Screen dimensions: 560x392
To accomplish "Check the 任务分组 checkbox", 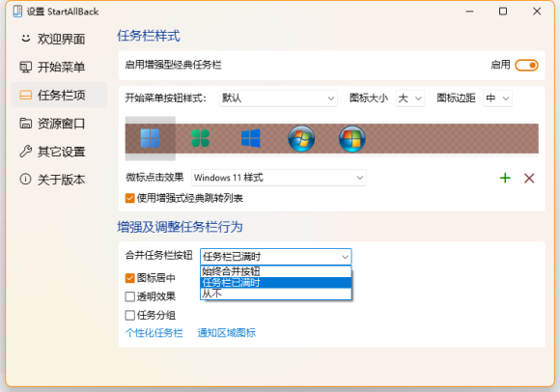I will (x=130, y=316).
